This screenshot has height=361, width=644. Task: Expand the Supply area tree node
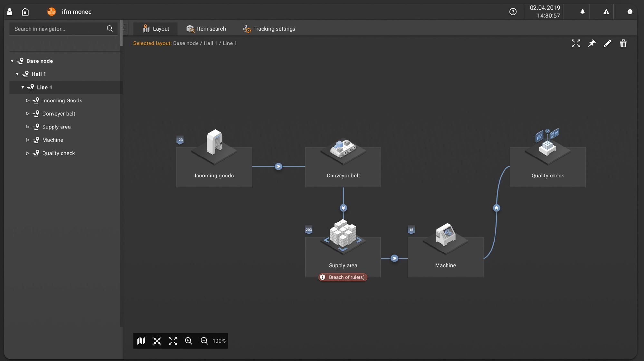point(28,127)
